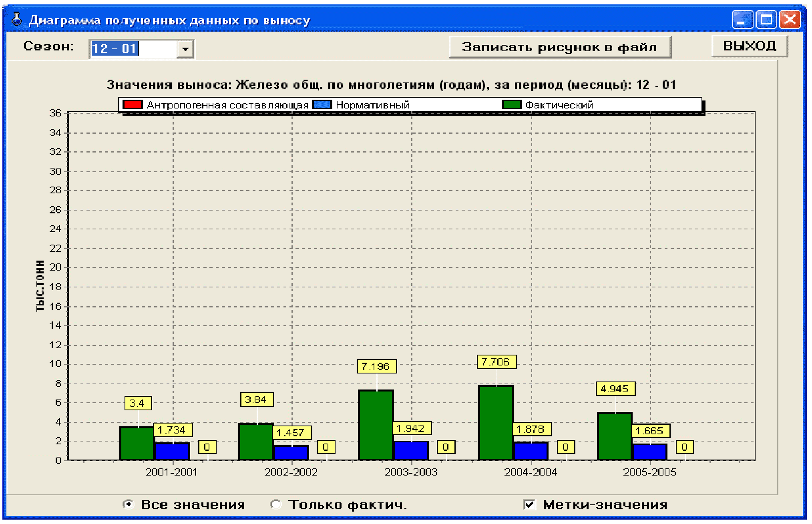Minimize the diagram window
The width and height of the screenshot is (812, 524).
coord(742,20)
